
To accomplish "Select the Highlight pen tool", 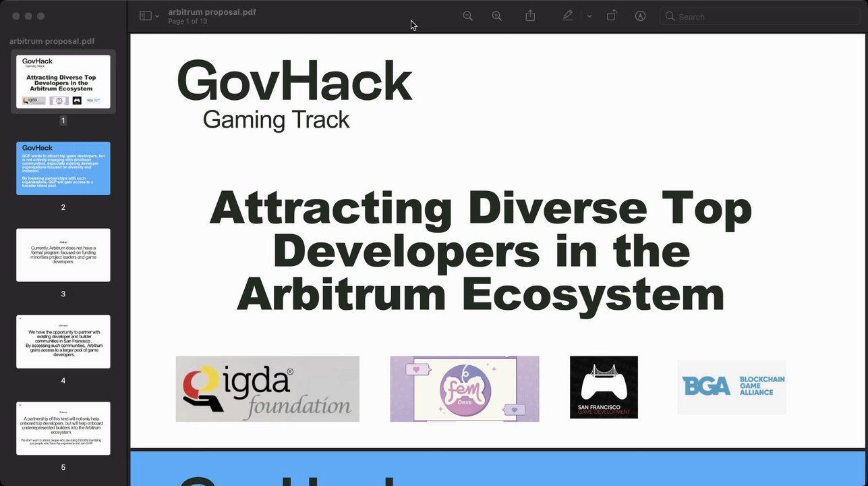I will tap(568, 16).
